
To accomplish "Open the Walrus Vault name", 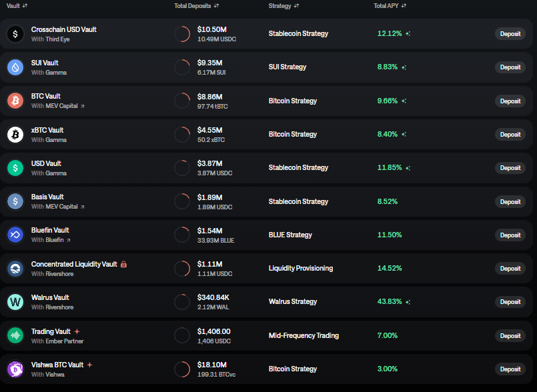I will tap(50, 297).
